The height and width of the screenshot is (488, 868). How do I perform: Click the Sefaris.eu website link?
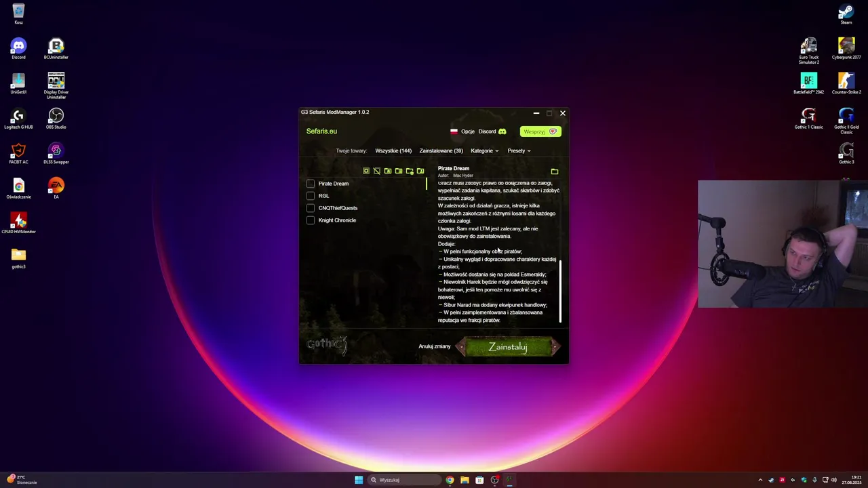tap(321, 131)
